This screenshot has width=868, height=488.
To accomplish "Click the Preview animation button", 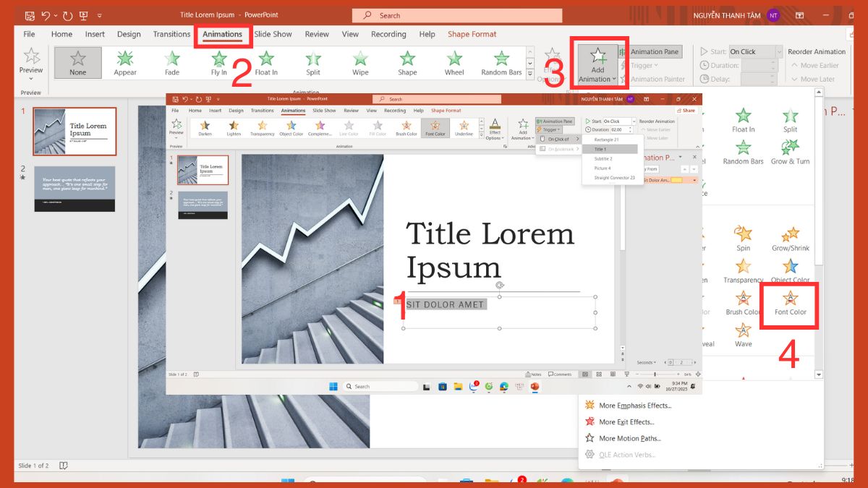I will (x=30, y=62).
